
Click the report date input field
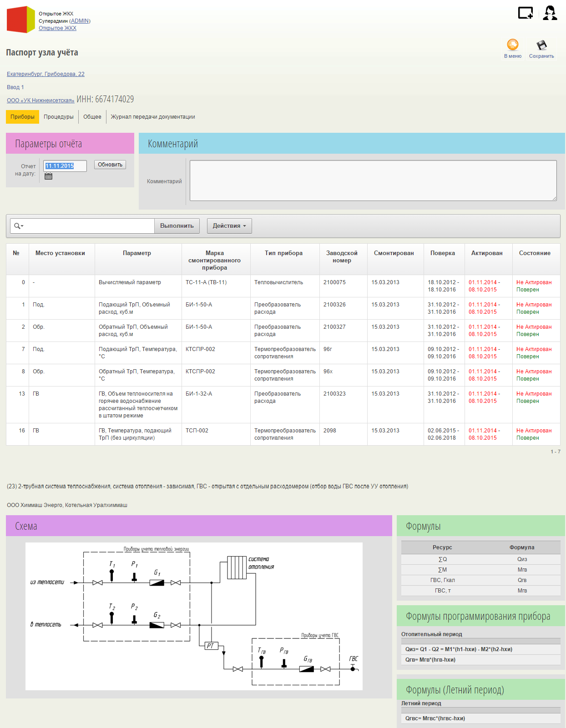(x=65, y=166)
